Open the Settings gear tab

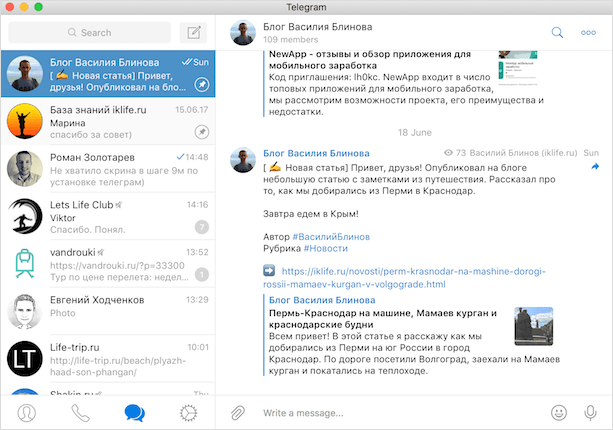188,413
